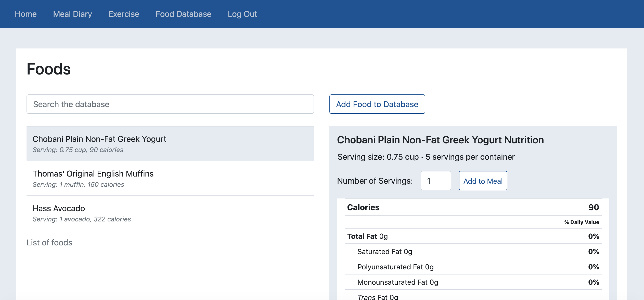The width and height of the screenshot is (644, 300).
Task: Select Chobani Plain Non-Fat Greek Yogurt item
Action: tap(170, 144)
